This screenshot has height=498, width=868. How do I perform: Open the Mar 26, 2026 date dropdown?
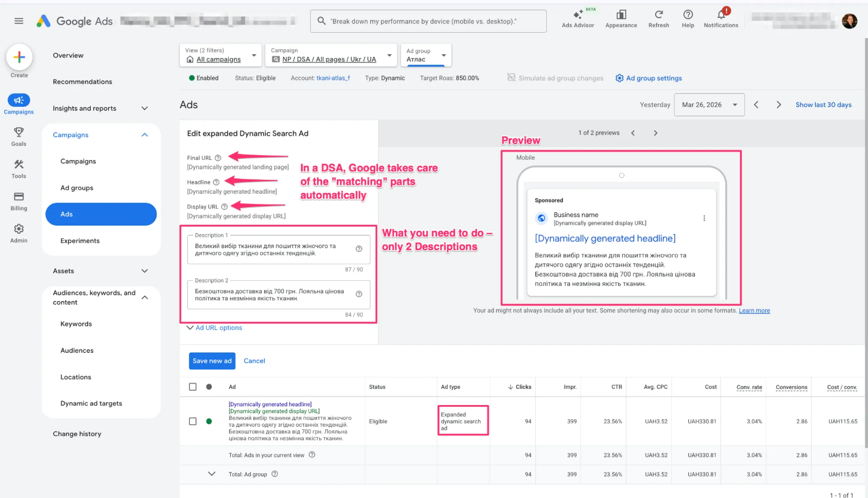pos(709,105)
